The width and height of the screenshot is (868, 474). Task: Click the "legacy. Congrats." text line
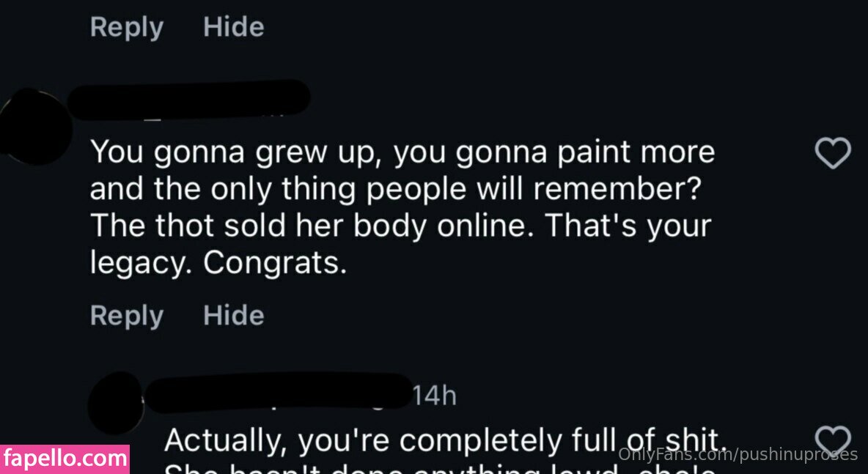(218, 264)
